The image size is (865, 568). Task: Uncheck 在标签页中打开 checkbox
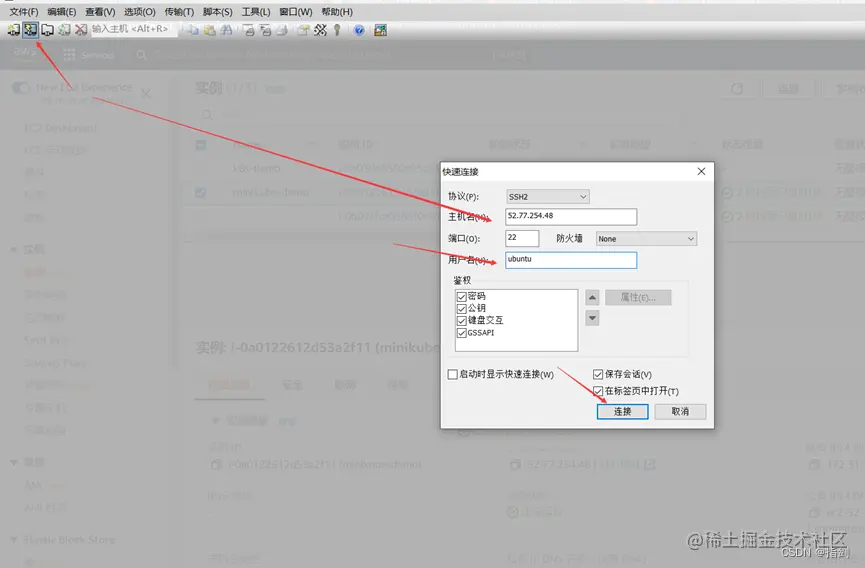pyautogui.click(x=598, y=391)
